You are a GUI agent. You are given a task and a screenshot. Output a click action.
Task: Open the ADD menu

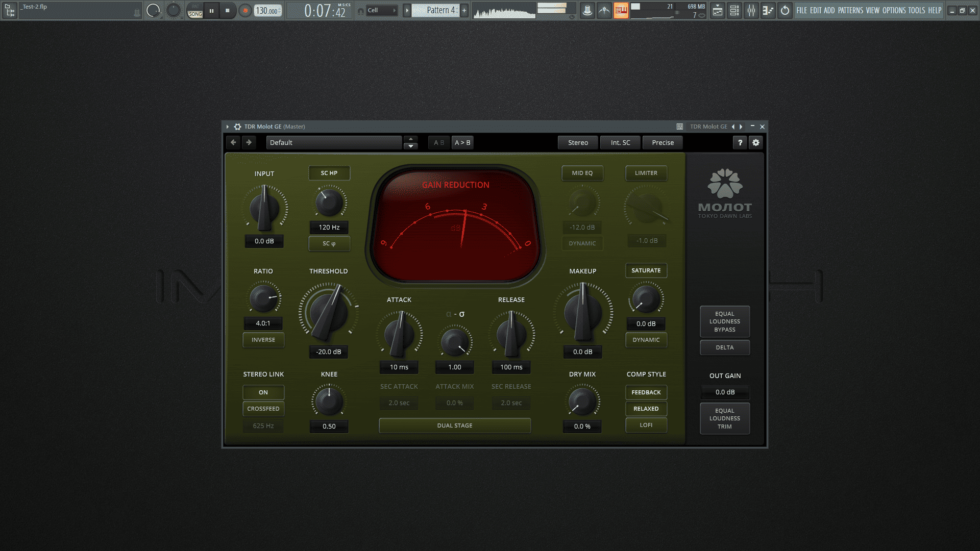click(x=829, y=10)
